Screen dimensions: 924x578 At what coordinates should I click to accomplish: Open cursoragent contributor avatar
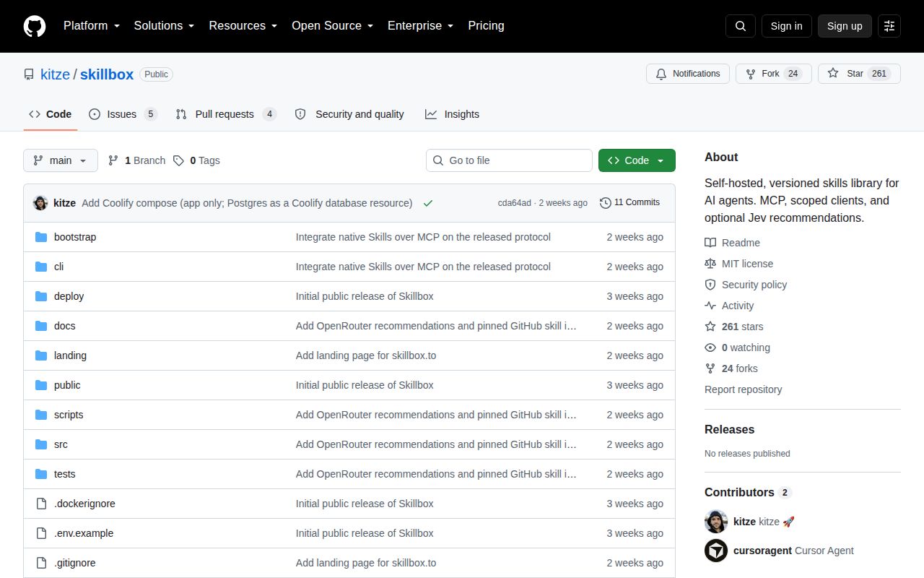[x=716, y=551]
